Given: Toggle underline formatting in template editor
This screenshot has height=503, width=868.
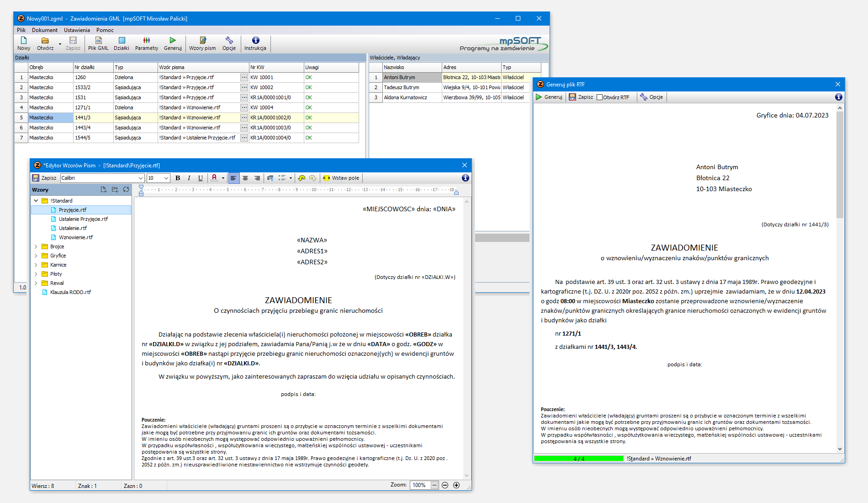Looking at the screenshot, I should (x=200, y=178).
